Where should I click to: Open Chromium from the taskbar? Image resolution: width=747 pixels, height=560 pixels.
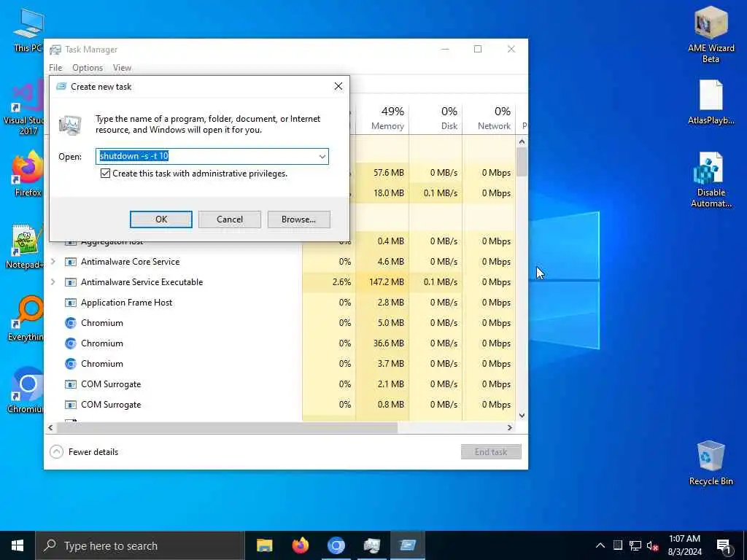(336, 545)
